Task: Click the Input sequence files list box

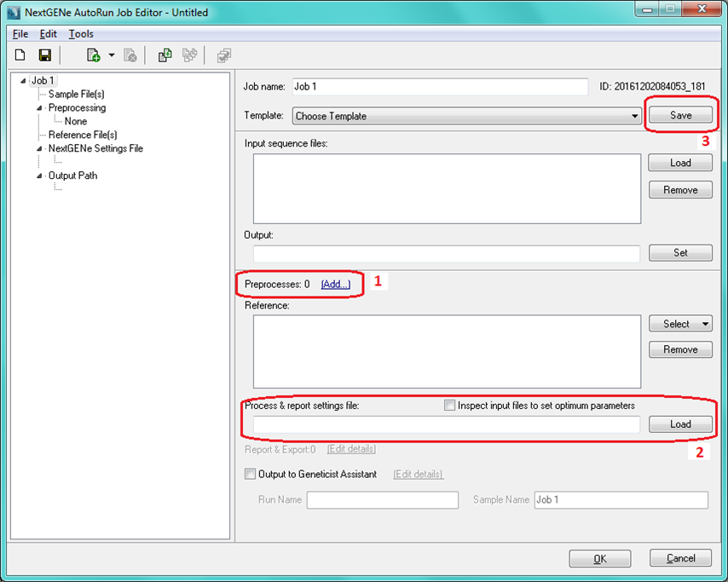Action: pos(447,189)
